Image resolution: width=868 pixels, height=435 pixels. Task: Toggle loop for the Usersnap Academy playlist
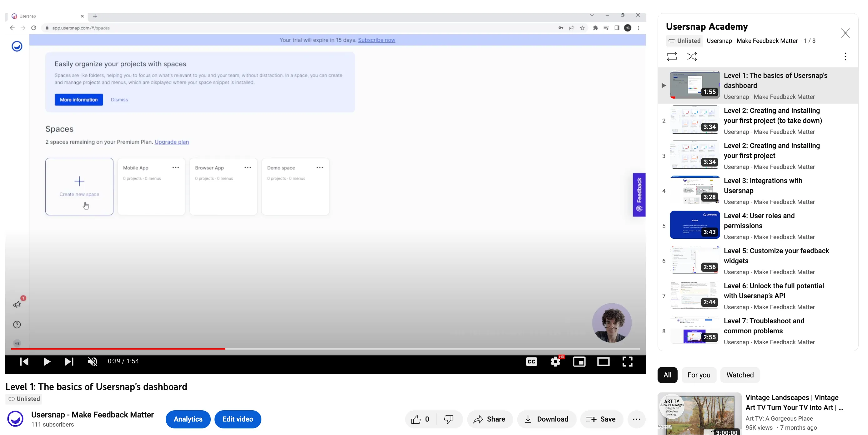click(x=672, y=56)
